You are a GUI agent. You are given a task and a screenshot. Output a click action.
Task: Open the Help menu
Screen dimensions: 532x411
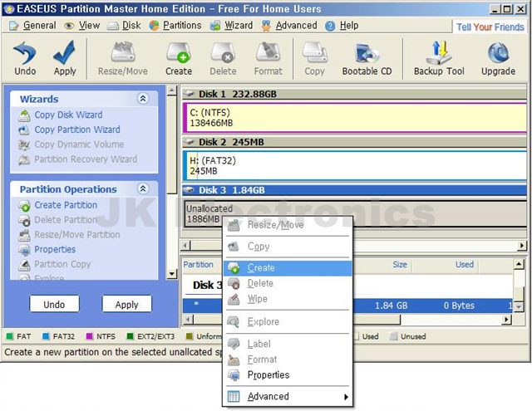(x=342, y=26)
